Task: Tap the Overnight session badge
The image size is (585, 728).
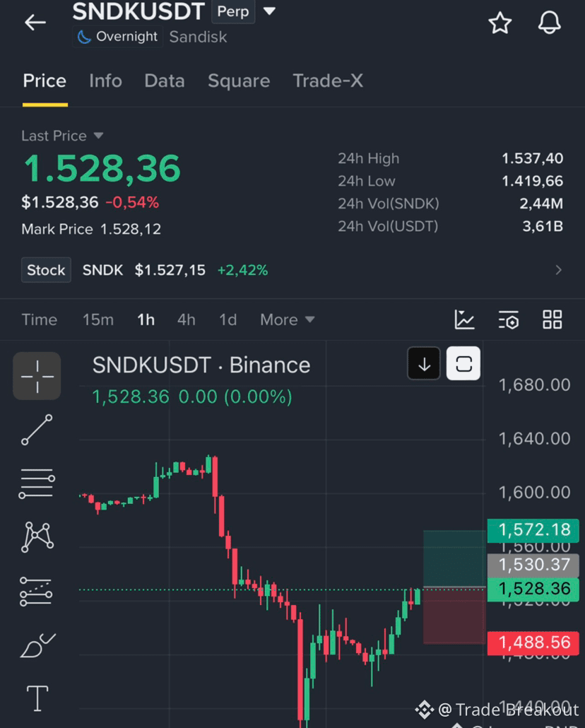Action: tap(117, 37)
